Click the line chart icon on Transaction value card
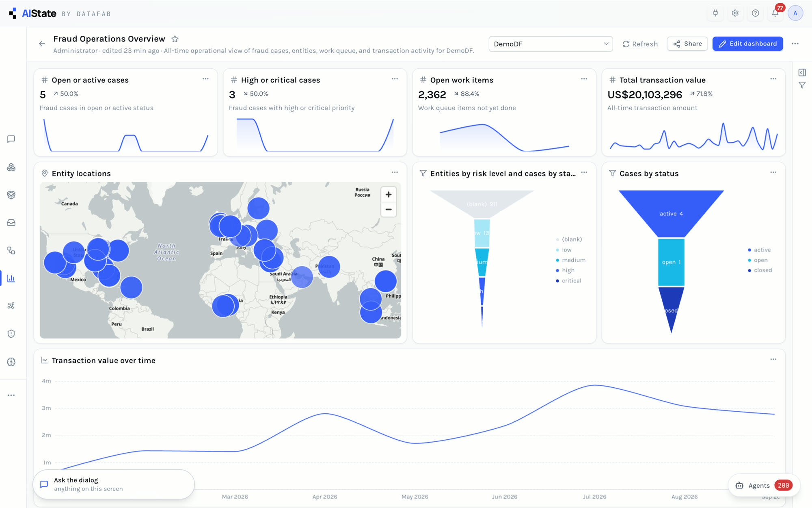Screen dimensions: 812x508 click(x=45, y=360)
